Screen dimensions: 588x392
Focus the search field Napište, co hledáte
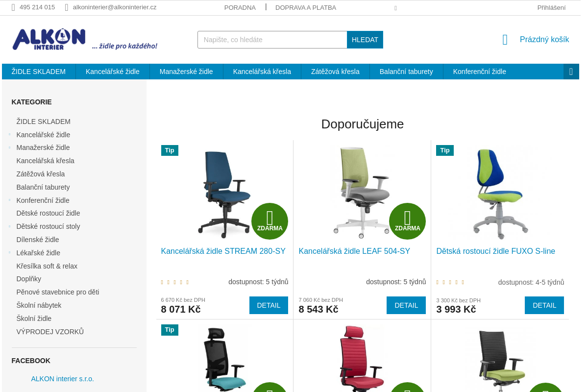pos(272,40)
